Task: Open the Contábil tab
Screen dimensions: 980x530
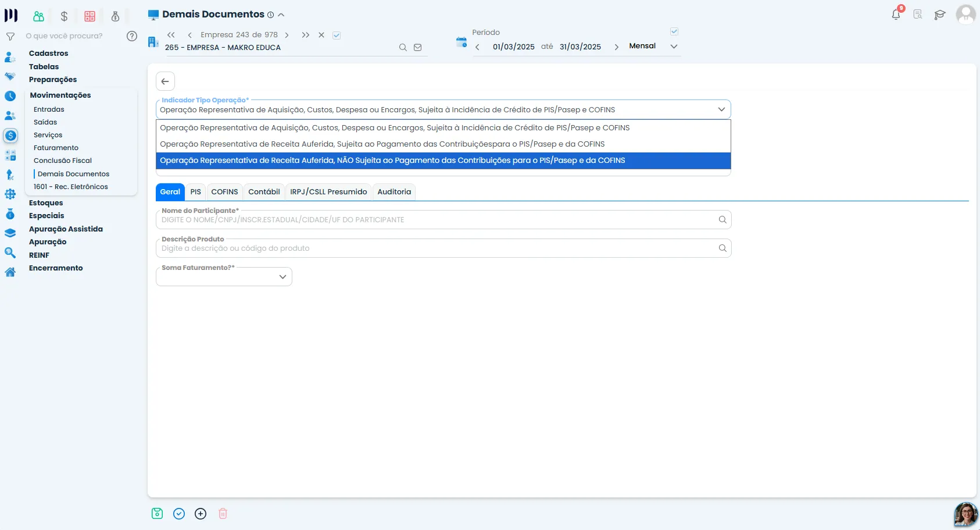Action: tap(264, 192)
